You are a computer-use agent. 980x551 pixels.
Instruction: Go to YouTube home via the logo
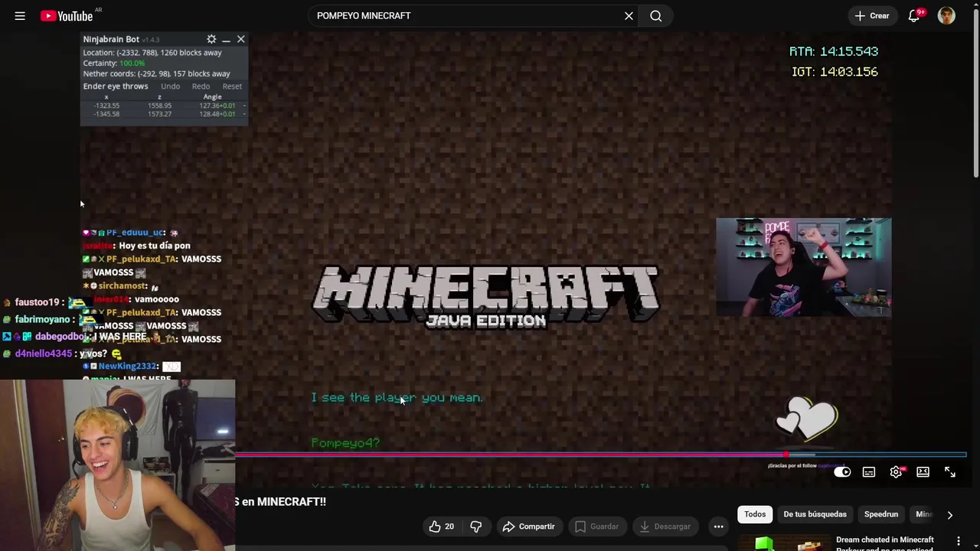pyautogui.click(x=66, y=16)
